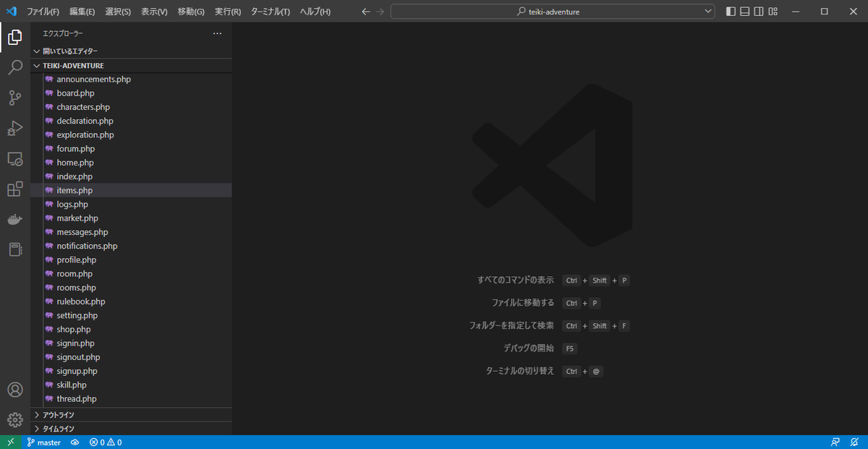The image size is (868, 449).
Task: Toggle primary side bar visibility
Action: (x=731, y=12)
